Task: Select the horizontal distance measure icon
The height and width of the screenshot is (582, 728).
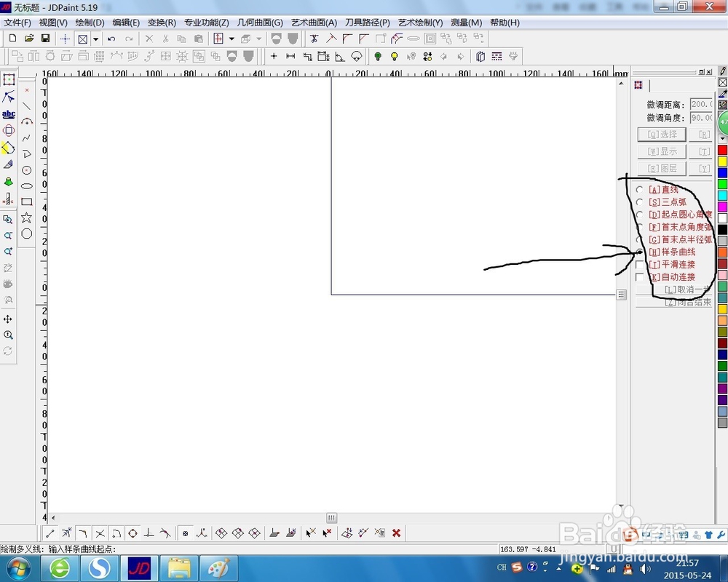Action: (290, 57)
